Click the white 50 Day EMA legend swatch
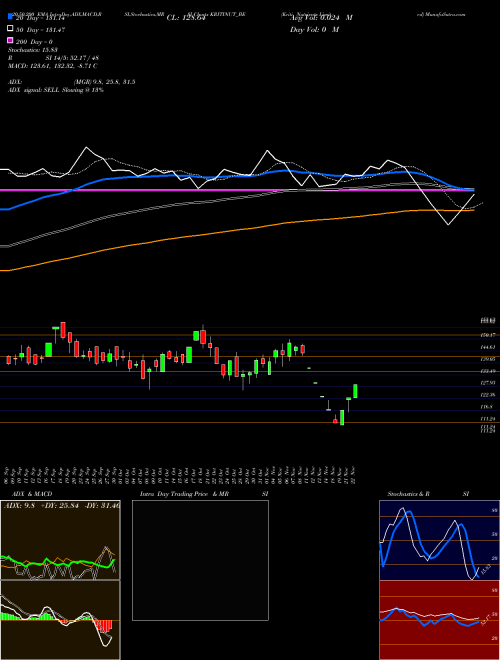500x660 pixels. point(11,29)
